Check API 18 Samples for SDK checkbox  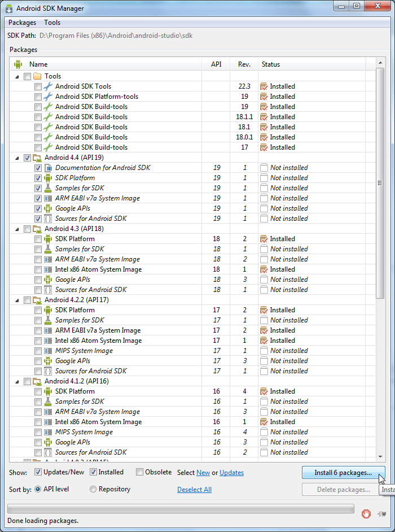38,250
